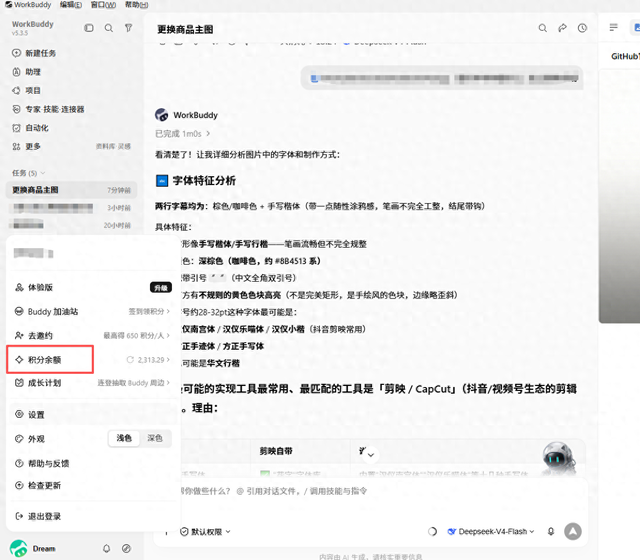Screen dimensions: 640x560
Task: Open the right panel list icon
Action: pyautogui.click(x=613, y=27)
